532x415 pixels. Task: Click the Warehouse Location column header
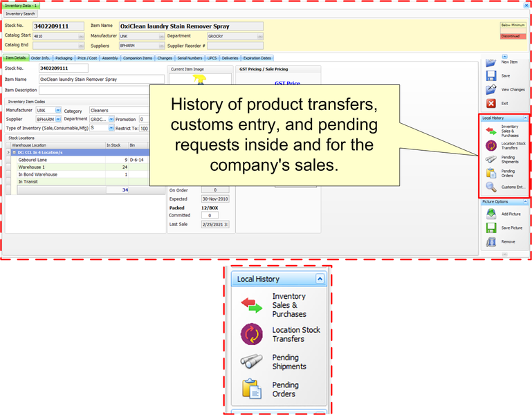(x=58, y=145)
